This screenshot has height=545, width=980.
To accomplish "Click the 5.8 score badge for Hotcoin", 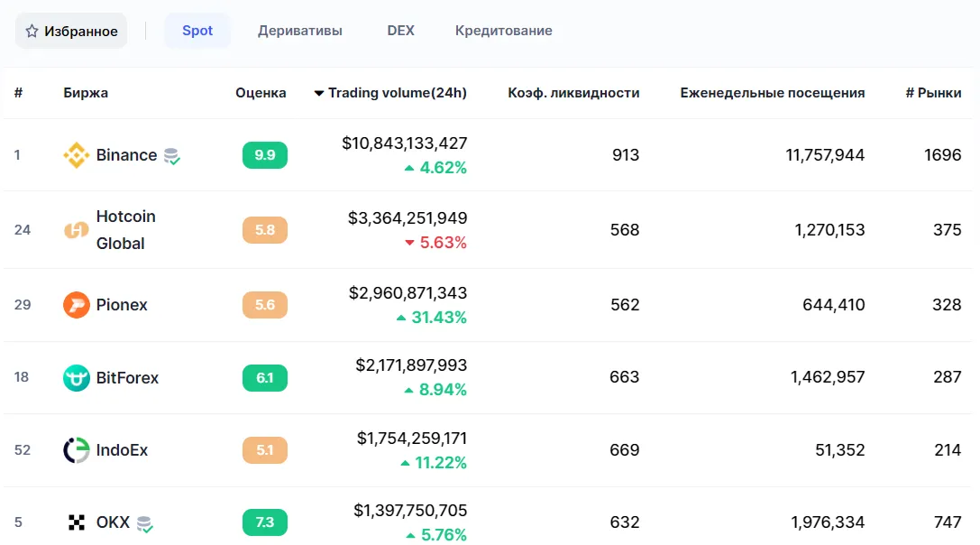I will click(265, 229).
